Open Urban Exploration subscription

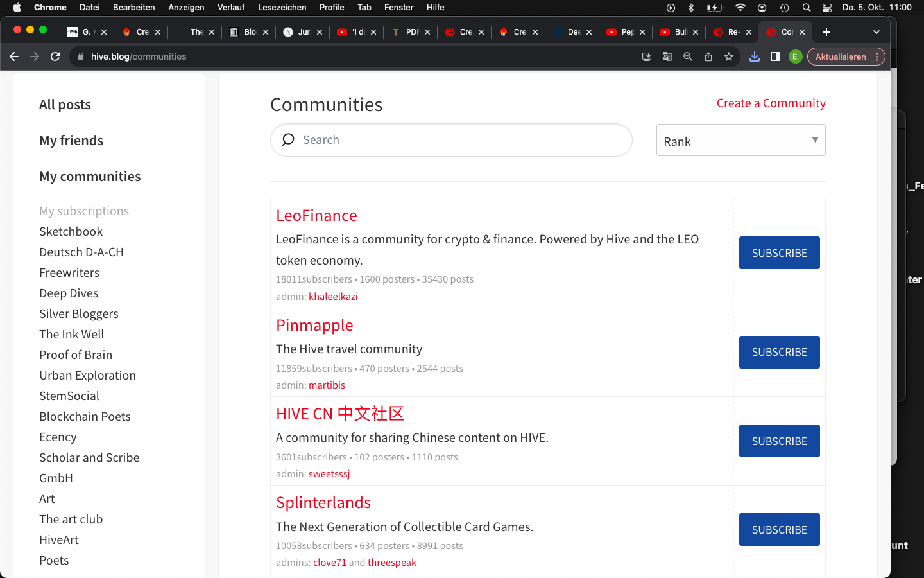click(x=87, y=376)
